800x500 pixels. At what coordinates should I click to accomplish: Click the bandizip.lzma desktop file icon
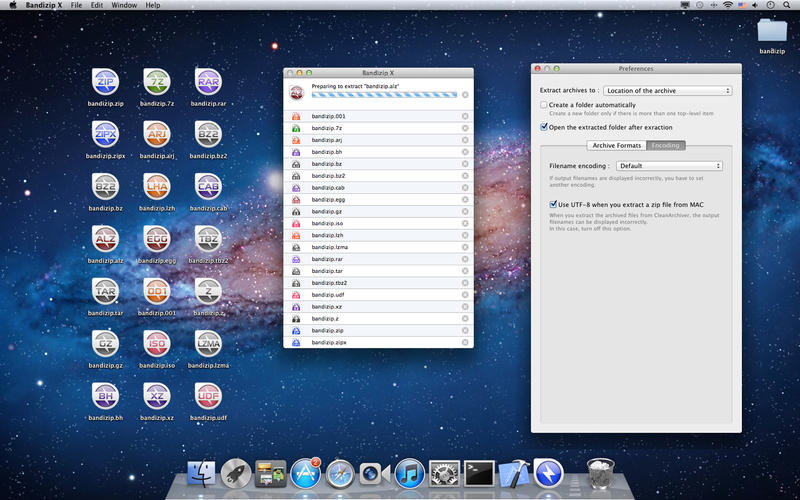(x=208, y=345)
